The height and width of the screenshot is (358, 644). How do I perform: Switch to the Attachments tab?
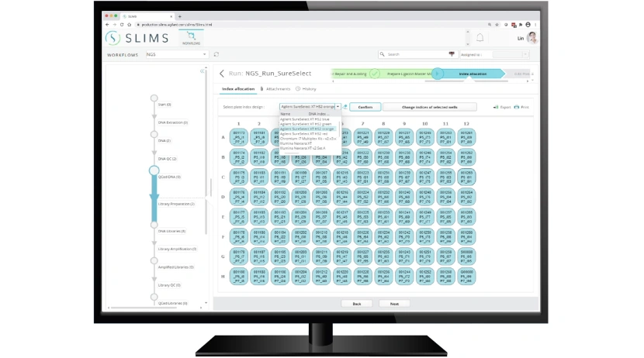[275, 89]
